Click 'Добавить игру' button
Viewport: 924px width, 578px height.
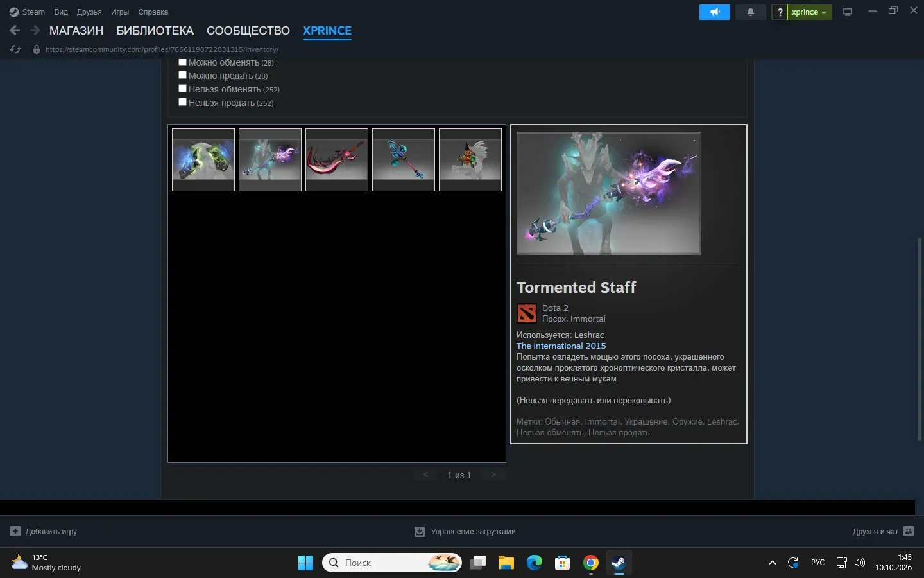[44, 532]
